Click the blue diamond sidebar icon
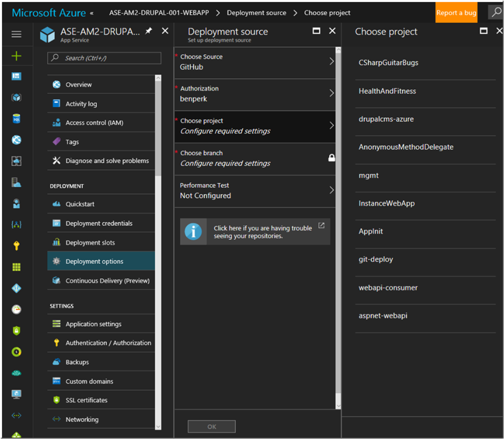The image size is (504, 439). 16,288
